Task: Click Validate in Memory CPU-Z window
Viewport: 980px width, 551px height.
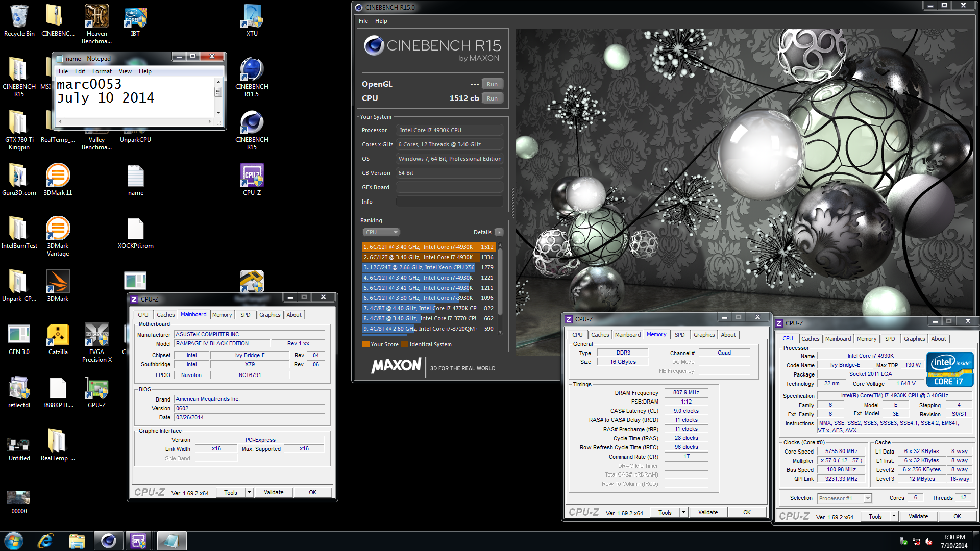Action: (x=708, y=512)
